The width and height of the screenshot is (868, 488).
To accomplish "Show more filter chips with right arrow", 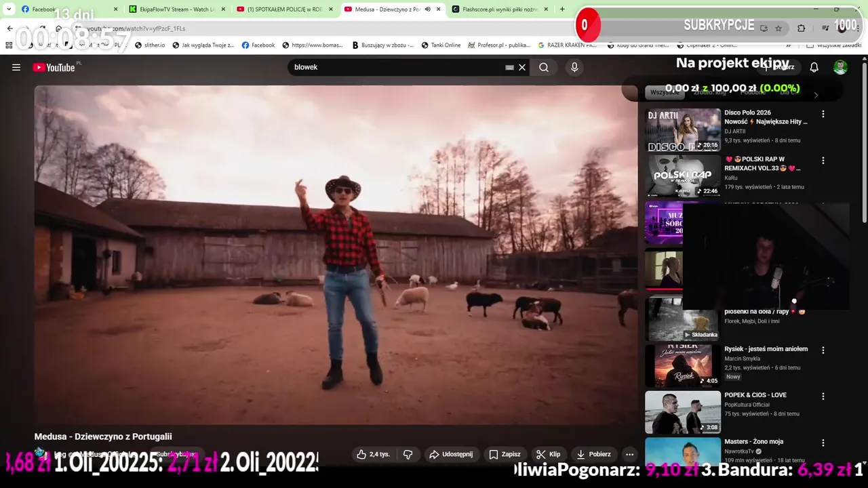I will coord(816,95).
